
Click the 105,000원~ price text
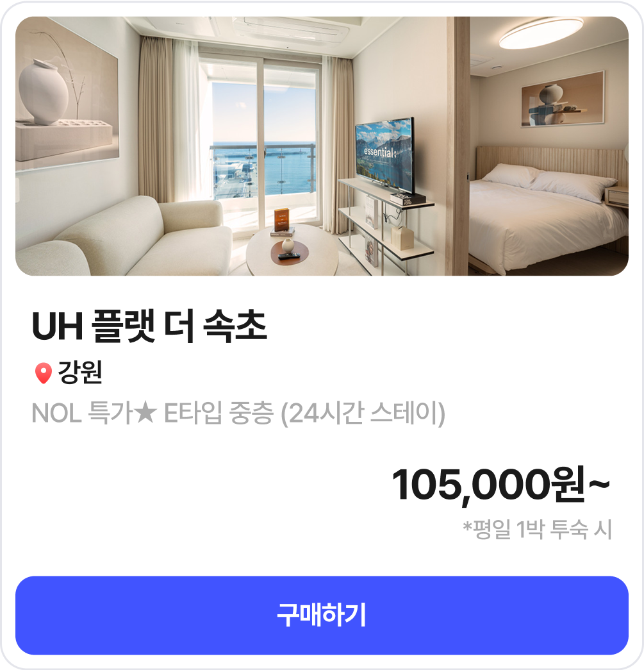click(x=501, y=485)
